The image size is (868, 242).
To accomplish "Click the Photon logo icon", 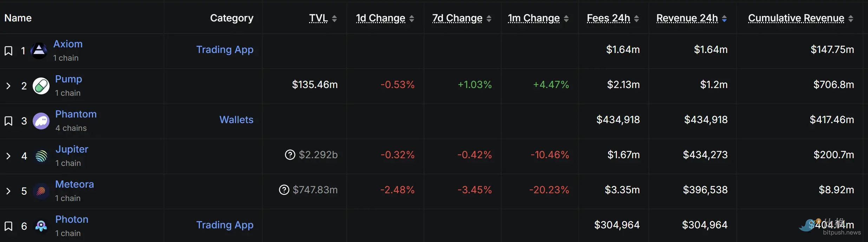I will 41,226.
